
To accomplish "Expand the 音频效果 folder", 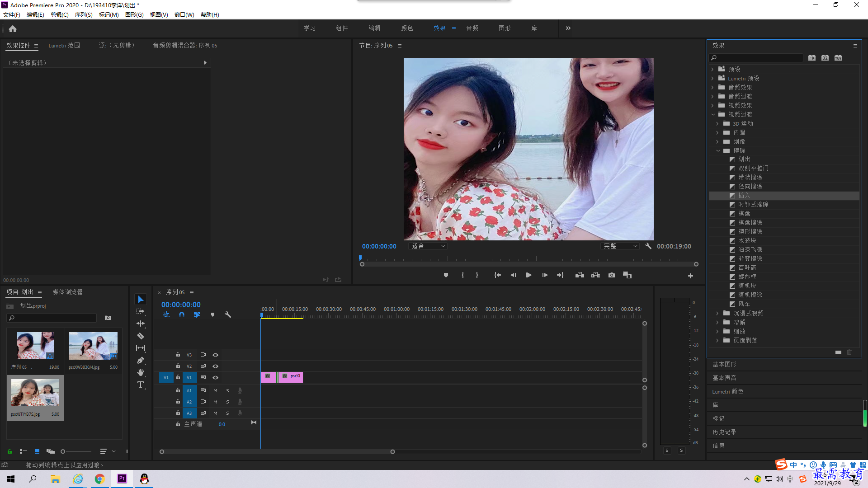I will tap(712, 87).
